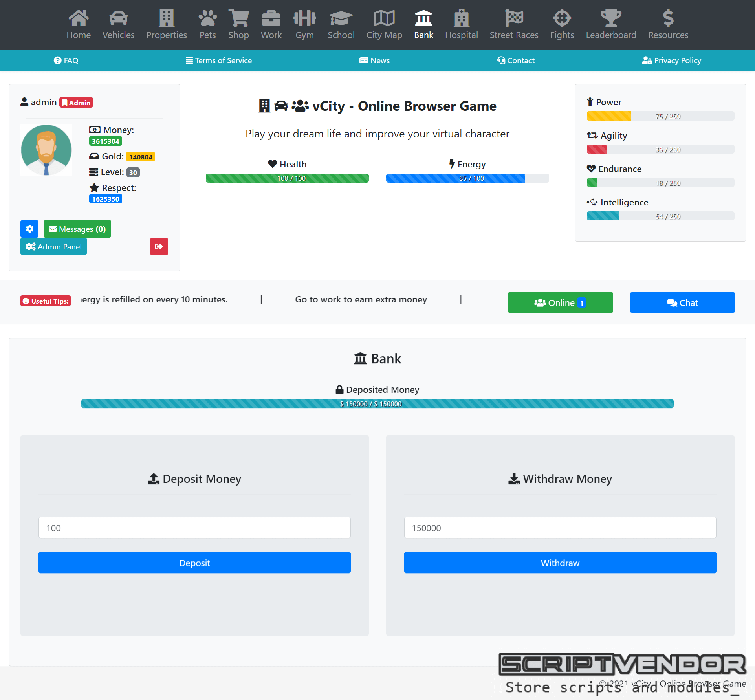The width and height of the screenshot is (755, 700).
Task: Click the Bank section heading
Action: [x=377, y=359]
